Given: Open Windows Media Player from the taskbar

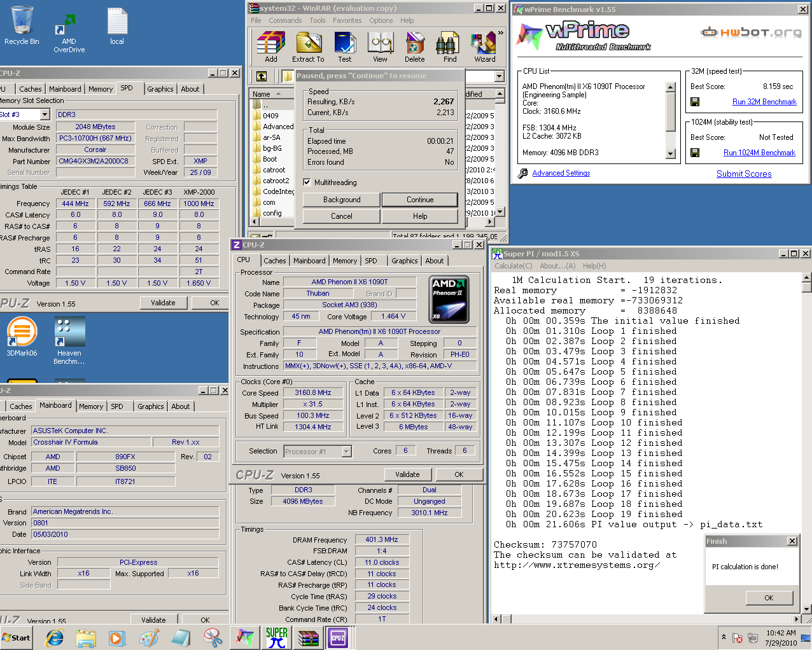Looking at the screenshot, I should 116,638.
